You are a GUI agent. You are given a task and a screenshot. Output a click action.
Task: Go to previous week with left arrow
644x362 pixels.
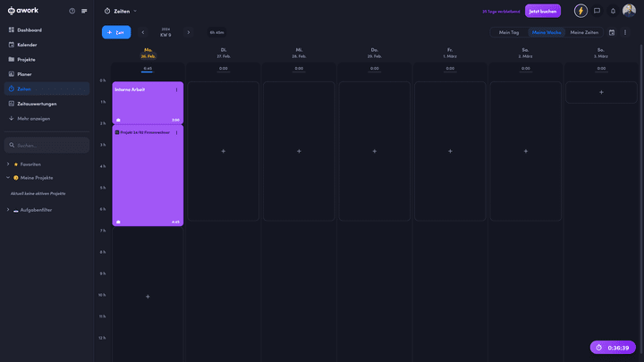click(x=143, y=32)
